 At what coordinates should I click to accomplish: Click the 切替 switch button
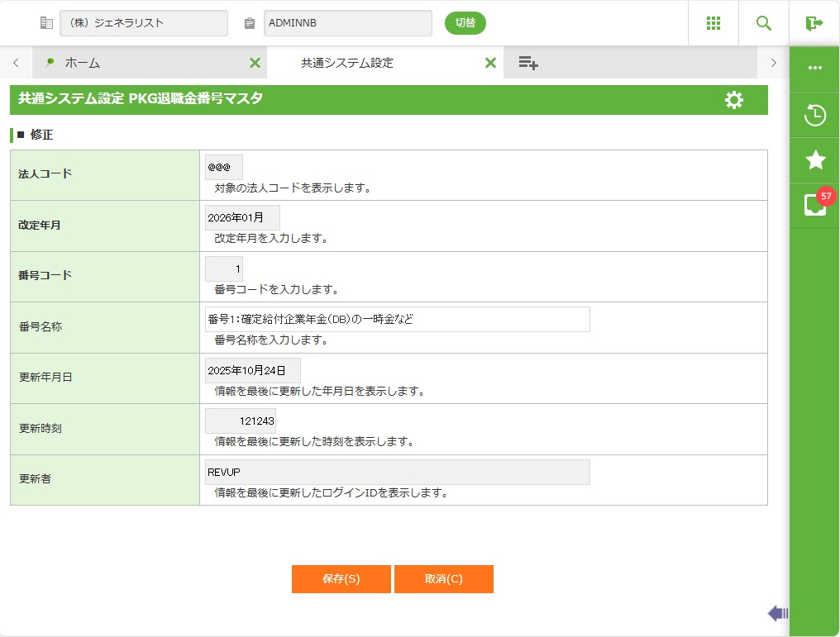click(465, 23)
